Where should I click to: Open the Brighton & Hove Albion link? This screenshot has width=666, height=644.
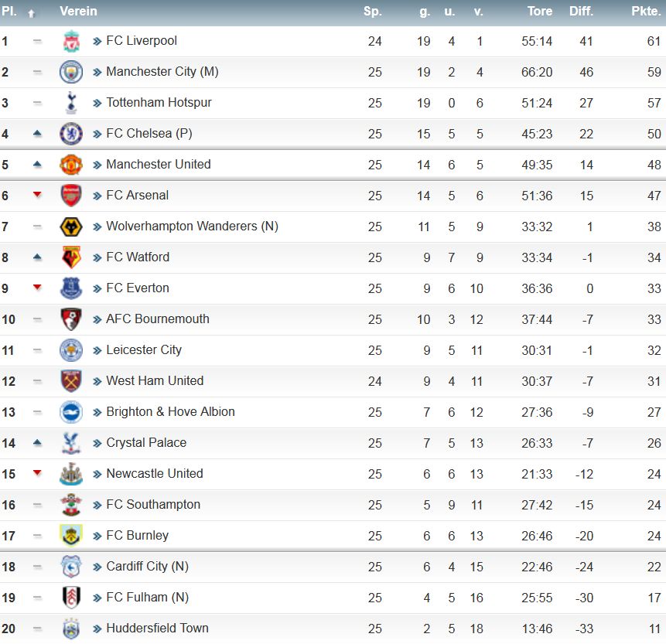(170, 412)
